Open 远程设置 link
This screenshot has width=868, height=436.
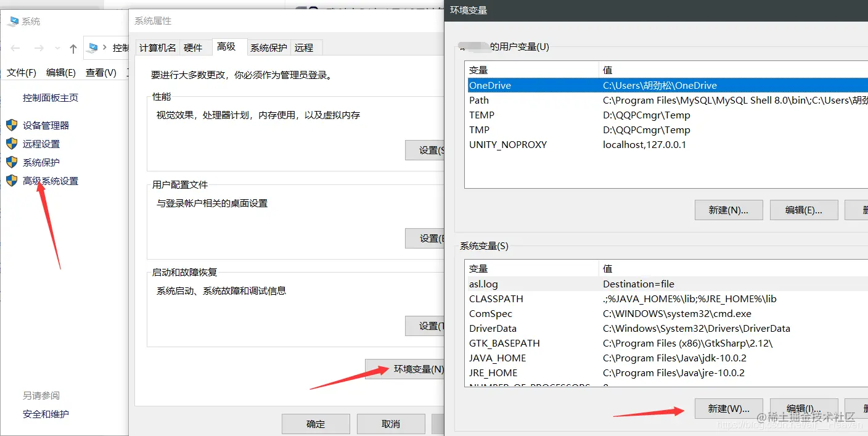click(x=41, y=144)
